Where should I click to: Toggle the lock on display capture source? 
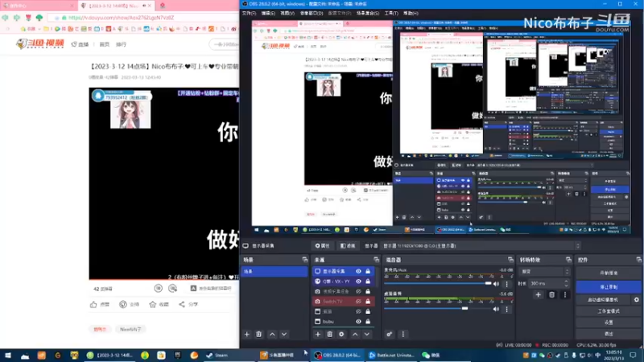coord(368,271)
